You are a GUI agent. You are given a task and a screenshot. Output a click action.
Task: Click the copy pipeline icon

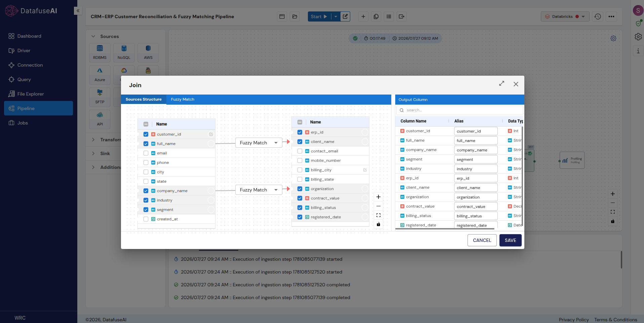(x=376, y=16)
